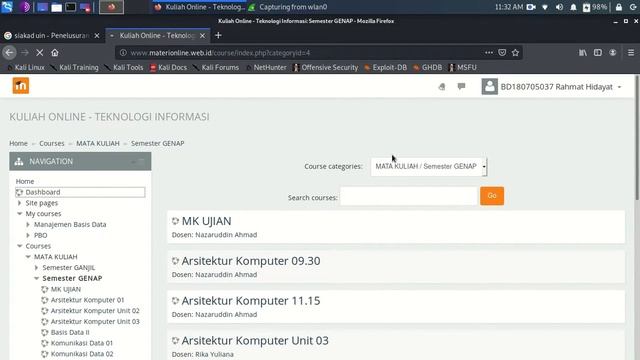Open Arsitektur Komputer 01 in tree
This screenshot has width=640, height=360.
[87, 300]
